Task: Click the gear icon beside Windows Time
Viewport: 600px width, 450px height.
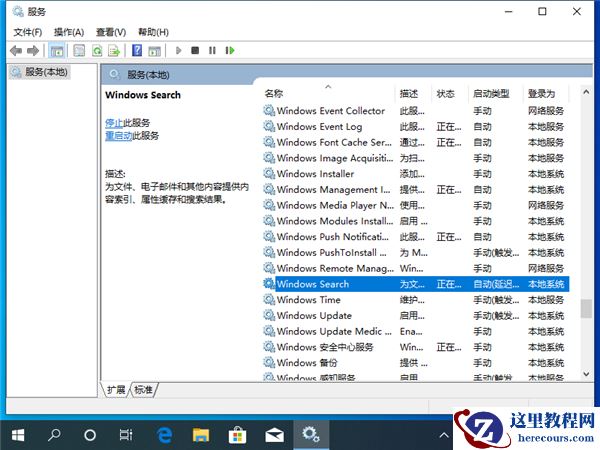Action: click(x=269, y=300)
